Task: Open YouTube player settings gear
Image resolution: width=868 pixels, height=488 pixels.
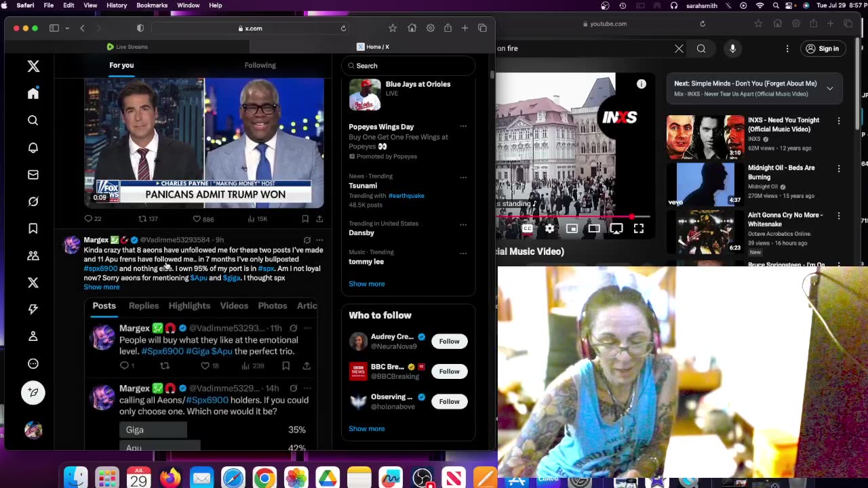Action: [x=549, y=229]
